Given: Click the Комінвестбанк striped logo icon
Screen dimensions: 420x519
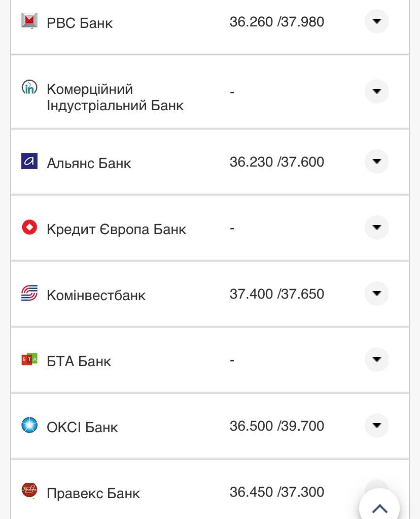Looking at the screenshot, I should point(29,293).
